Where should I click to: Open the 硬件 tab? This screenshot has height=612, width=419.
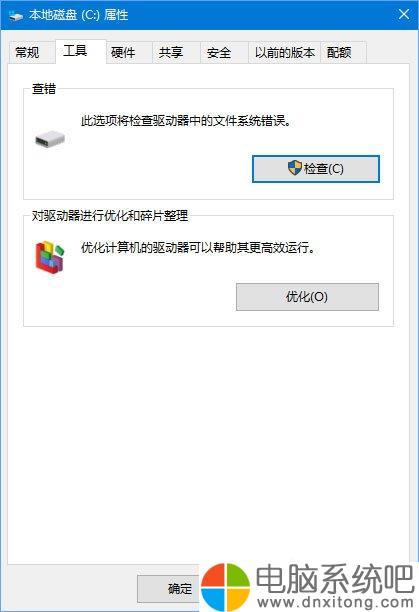123,52
